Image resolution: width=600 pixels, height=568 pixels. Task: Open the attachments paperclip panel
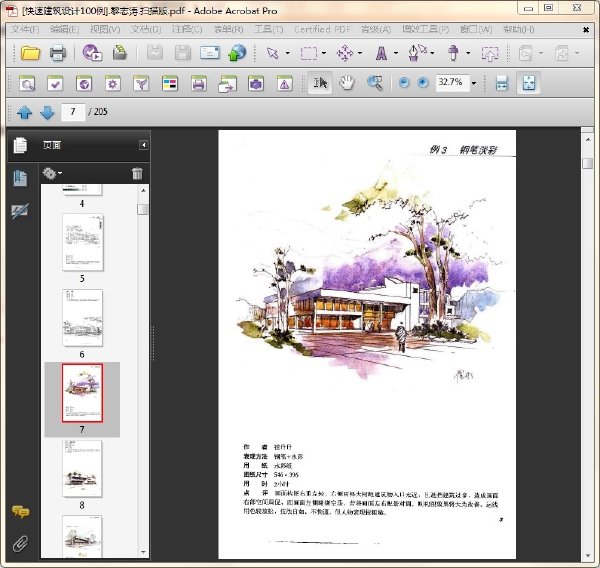(20, 544)
